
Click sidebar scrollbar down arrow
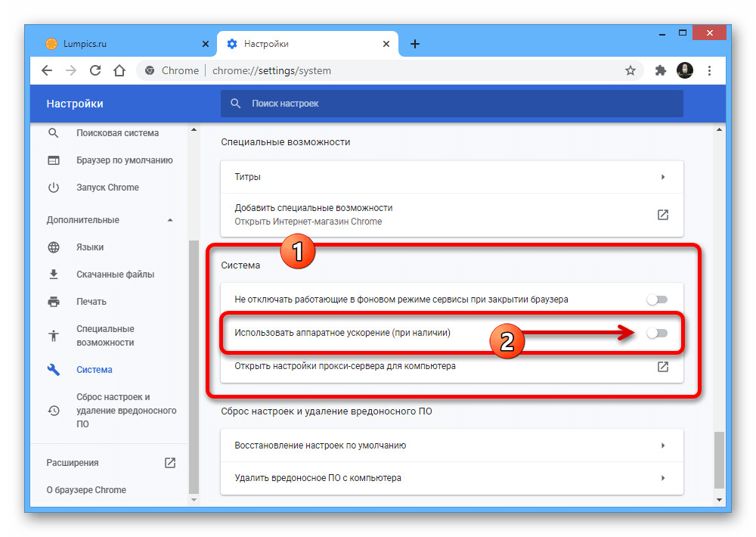click(x=194, y=500)
